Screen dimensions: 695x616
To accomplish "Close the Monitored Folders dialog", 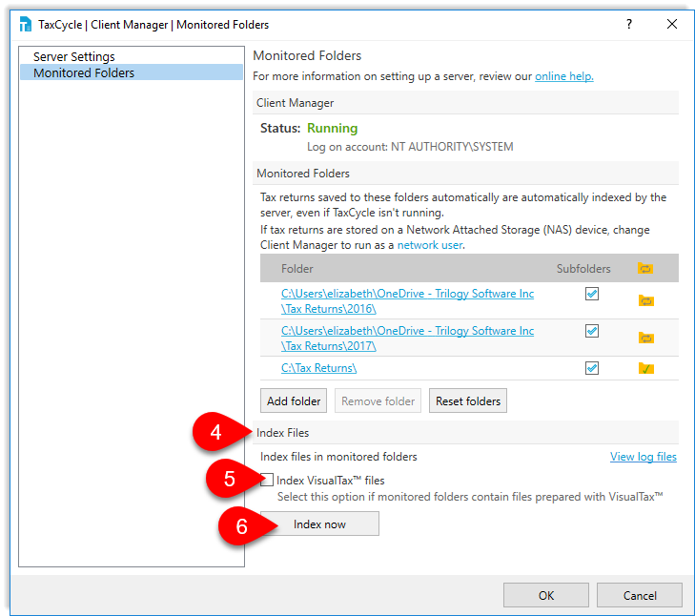I will [x=672, y=24].
